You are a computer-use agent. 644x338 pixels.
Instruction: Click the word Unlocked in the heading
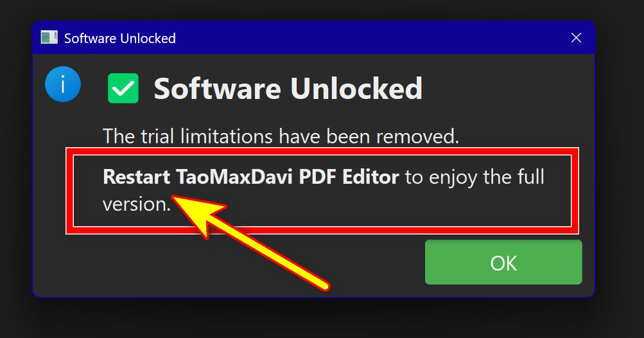pyautogui.click(x=356, y=89)
